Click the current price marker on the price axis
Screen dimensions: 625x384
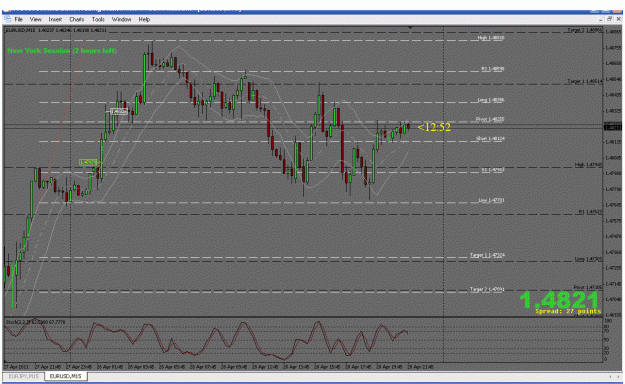613,127
